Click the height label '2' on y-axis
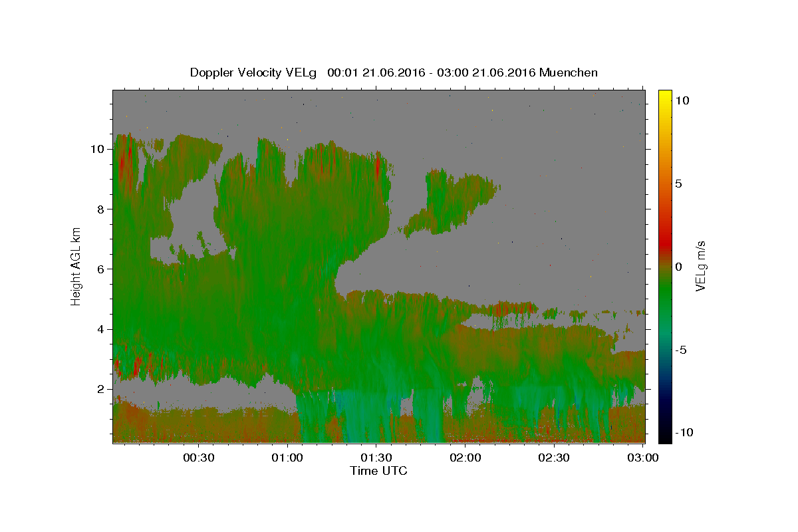This screenshot has width=798, height=532. pos(100,389)
